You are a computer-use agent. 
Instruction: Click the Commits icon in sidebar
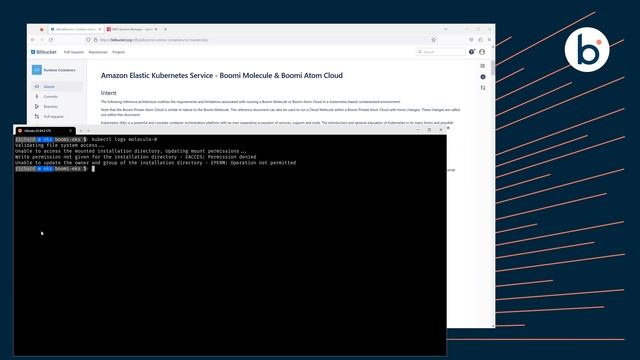37,97
